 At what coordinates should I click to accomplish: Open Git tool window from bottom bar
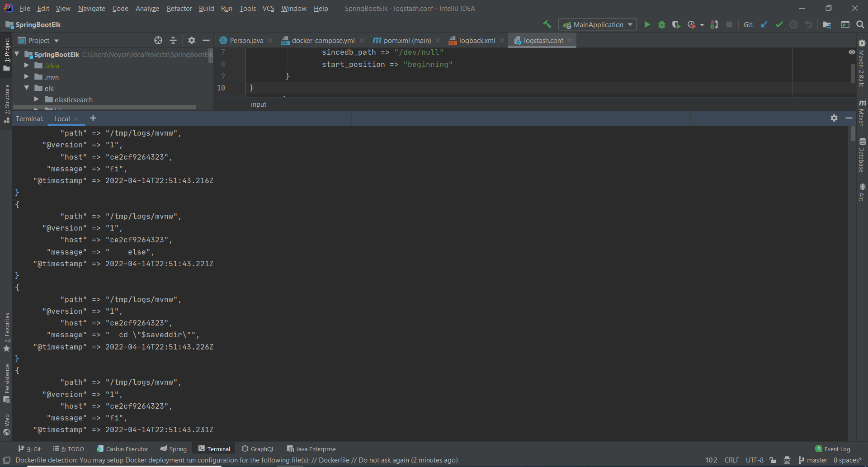(29, 449)
